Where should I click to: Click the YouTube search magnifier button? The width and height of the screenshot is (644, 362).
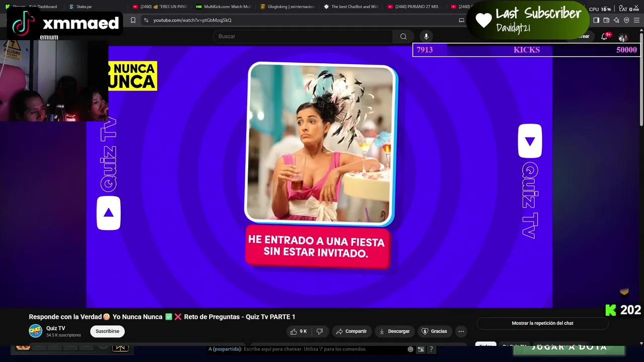pos(403,36)
